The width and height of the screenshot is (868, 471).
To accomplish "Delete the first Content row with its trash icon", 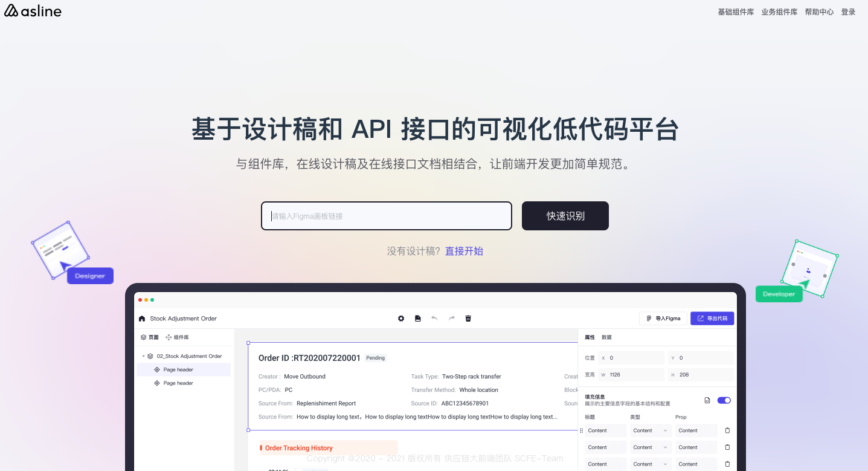I will 727,430.
